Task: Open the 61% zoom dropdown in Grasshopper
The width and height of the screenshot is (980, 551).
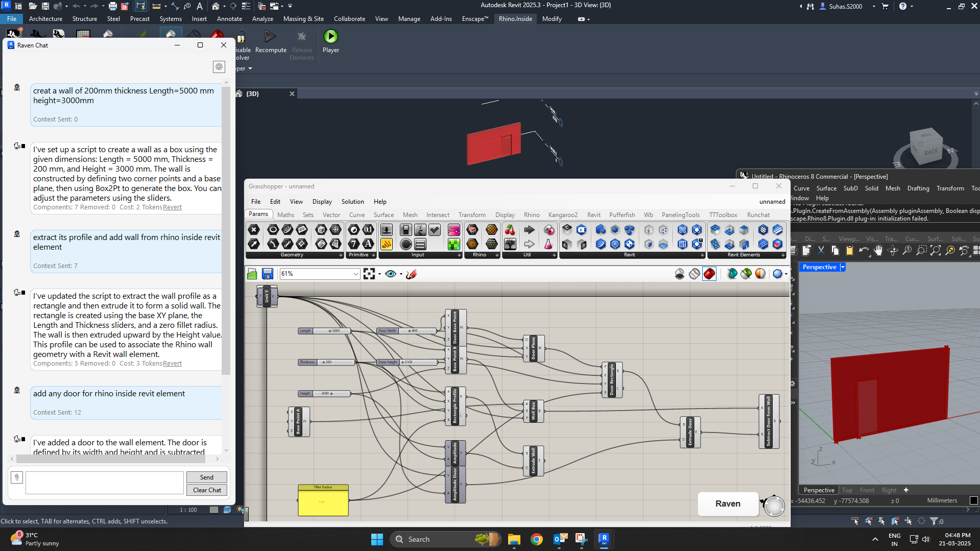Action: click(x=355, y=274)
